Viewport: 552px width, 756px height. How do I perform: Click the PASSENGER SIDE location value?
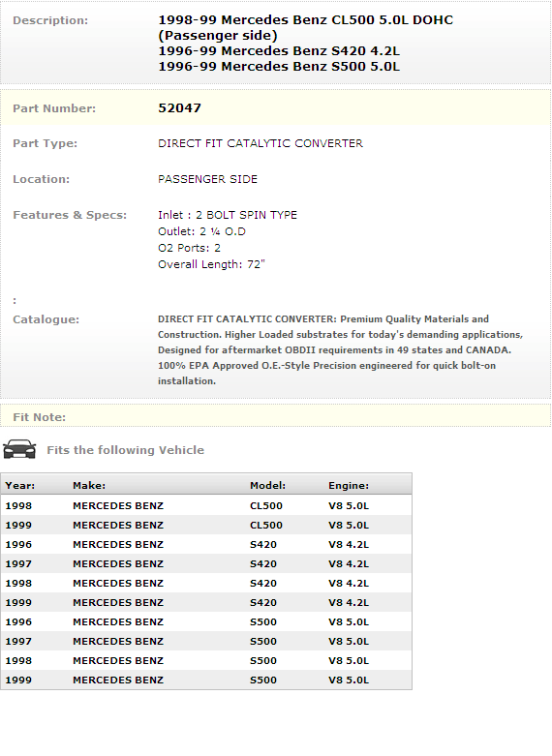[x=207, y=179]
